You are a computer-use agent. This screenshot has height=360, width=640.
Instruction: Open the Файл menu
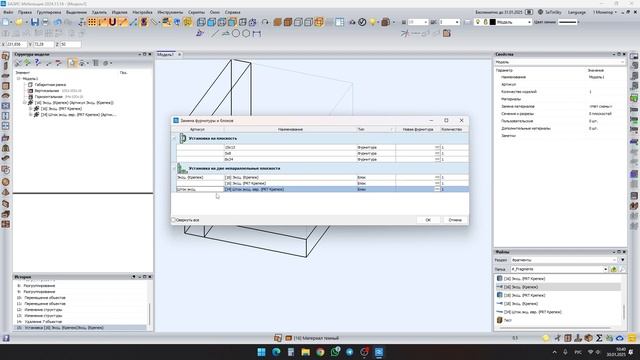(x=8, y=12)
